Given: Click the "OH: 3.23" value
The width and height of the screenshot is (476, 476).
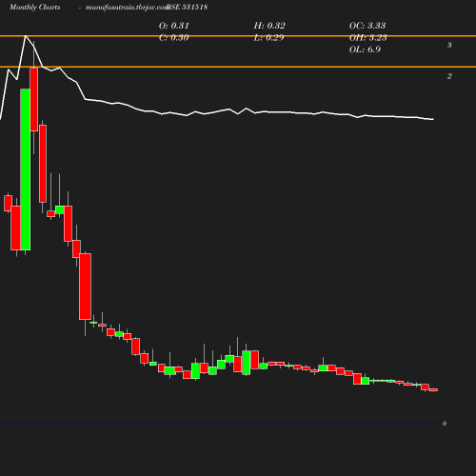Looking at the screenshot, I should point(367,37).
